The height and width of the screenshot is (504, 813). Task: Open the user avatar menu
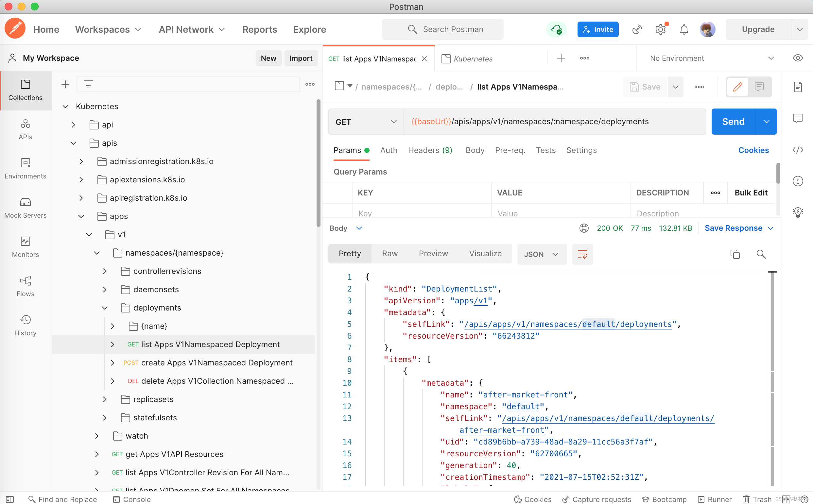tap(707, 29)
